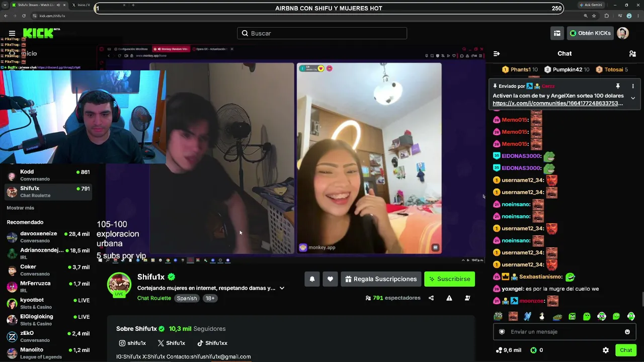Insert the laughing man quick emote

point(513,316)
